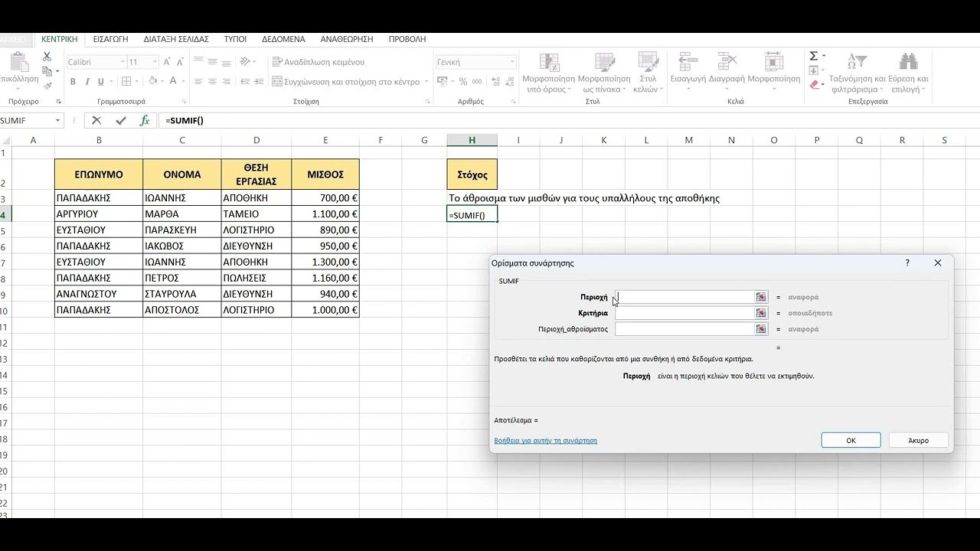Viewport: 980px width, 551px height.
Task: Click OK in function arguments dialog
Action: point(851,440)
